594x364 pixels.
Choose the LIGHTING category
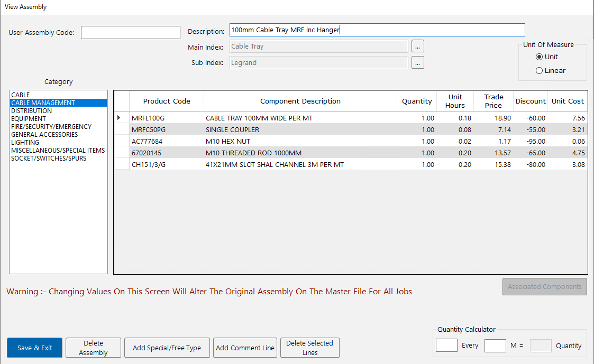25,142
